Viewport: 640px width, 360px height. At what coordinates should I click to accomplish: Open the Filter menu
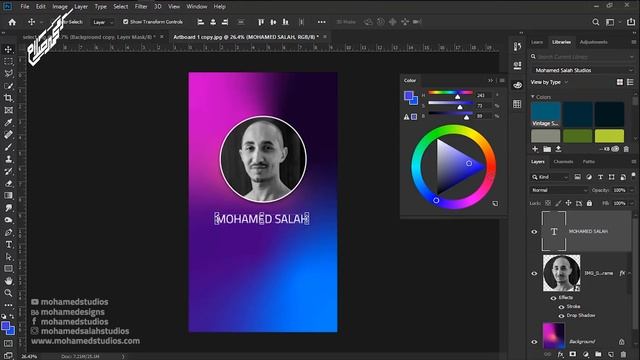141,7
